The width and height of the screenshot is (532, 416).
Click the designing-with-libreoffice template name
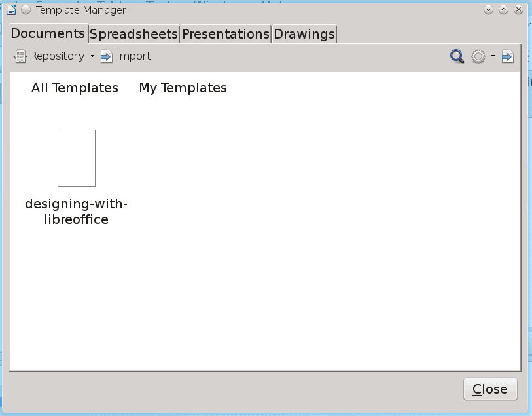tap(77, 212)
